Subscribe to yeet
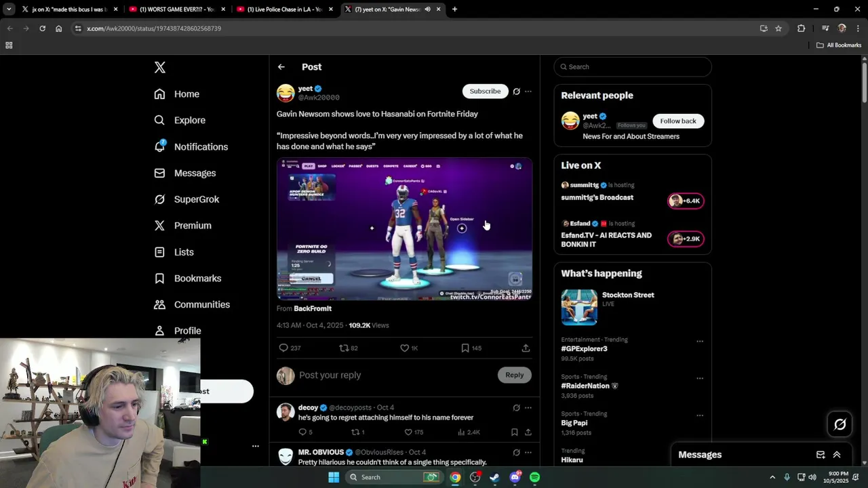This screenshot has height=488, width=868. pyautogui.click(x=486, y=91)
